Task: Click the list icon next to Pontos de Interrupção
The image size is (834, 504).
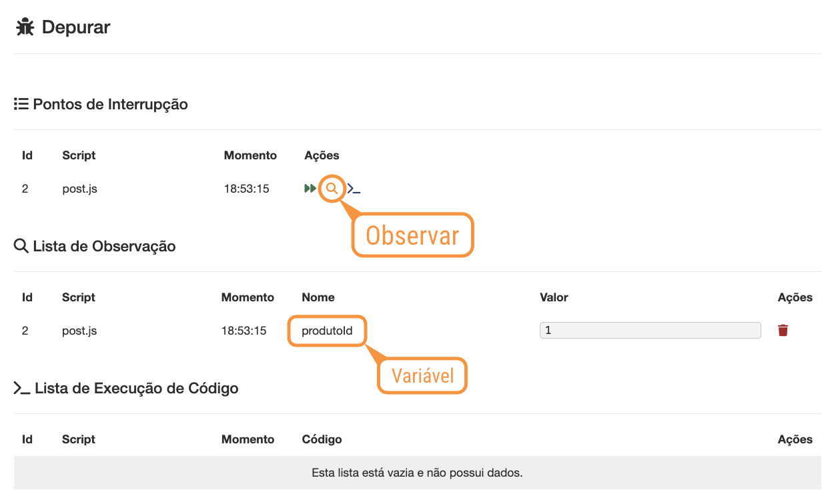Action: (21, 104)
